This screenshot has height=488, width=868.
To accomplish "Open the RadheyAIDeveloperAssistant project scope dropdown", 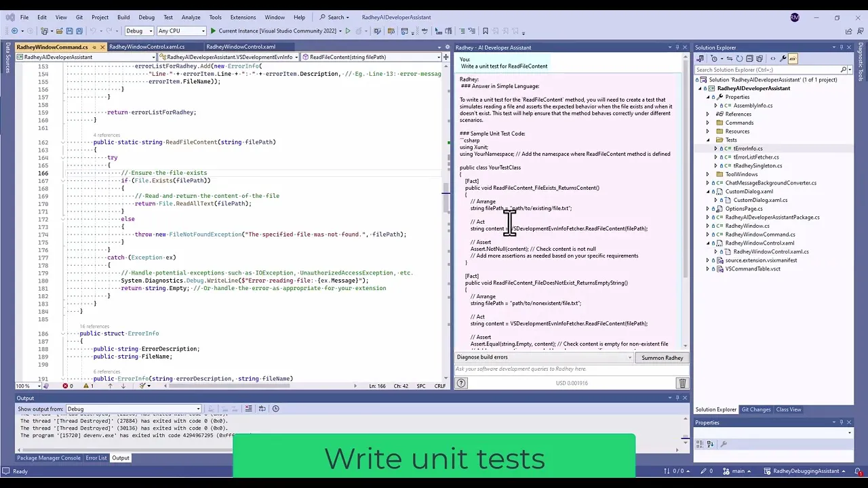I will (85, 57).
